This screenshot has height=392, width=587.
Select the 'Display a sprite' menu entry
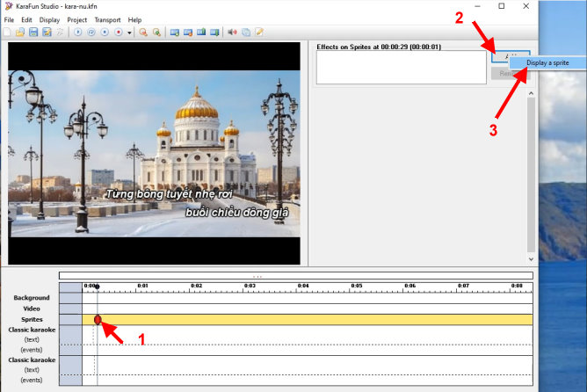coord(547,63)
